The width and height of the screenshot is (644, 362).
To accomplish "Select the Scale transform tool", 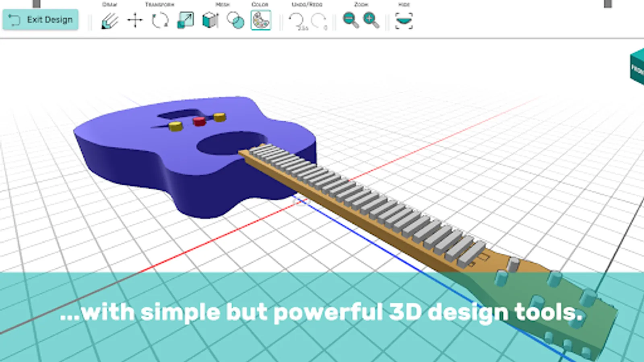I will pos(185,20).
